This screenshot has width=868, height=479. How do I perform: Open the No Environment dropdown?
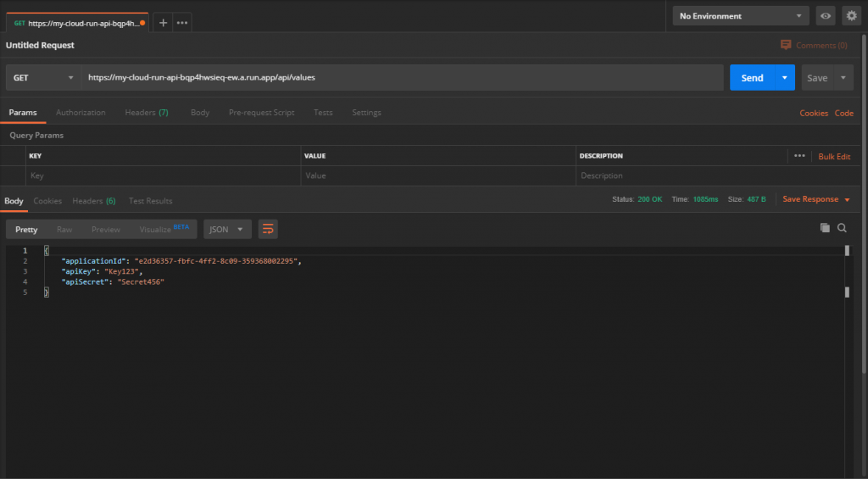click(741, 16)
